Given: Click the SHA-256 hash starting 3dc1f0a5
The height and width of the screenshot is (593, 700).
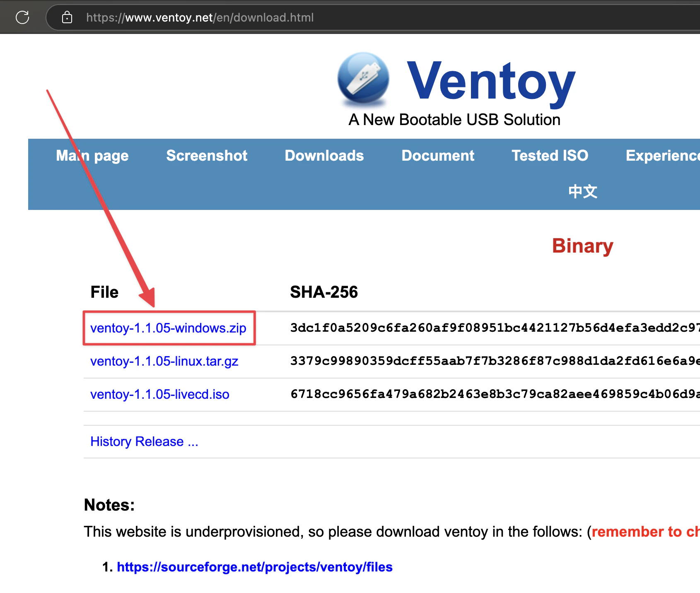Looking at the screenshot, I should tap(495, 328).
